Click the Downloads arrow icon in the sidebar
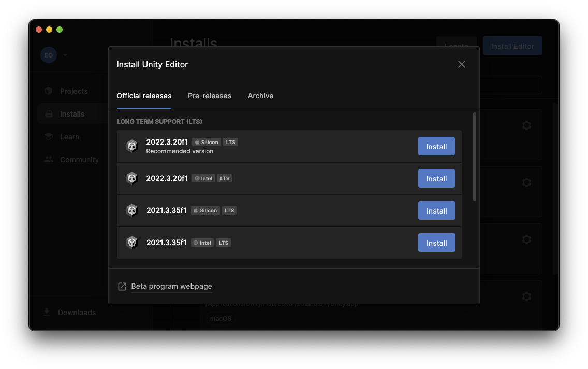The image size is (588, 369). [x=47, y=312]
